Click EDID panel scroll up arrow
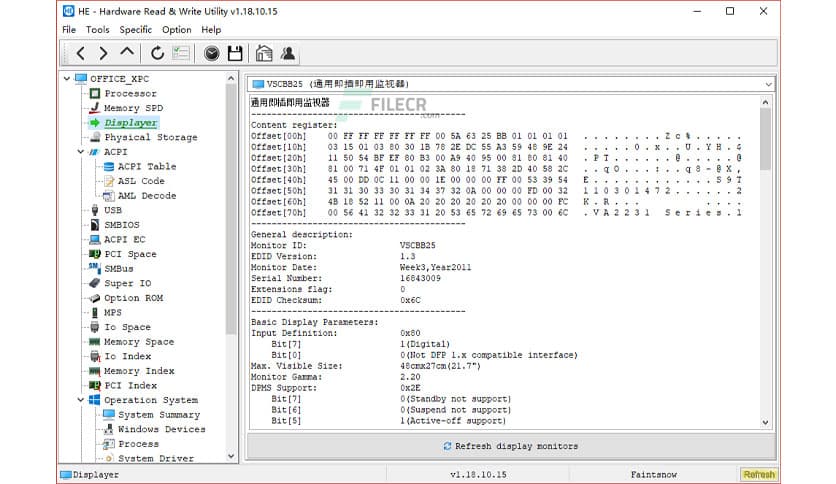Screen dimensions: 836x484 tap(766, 102)
